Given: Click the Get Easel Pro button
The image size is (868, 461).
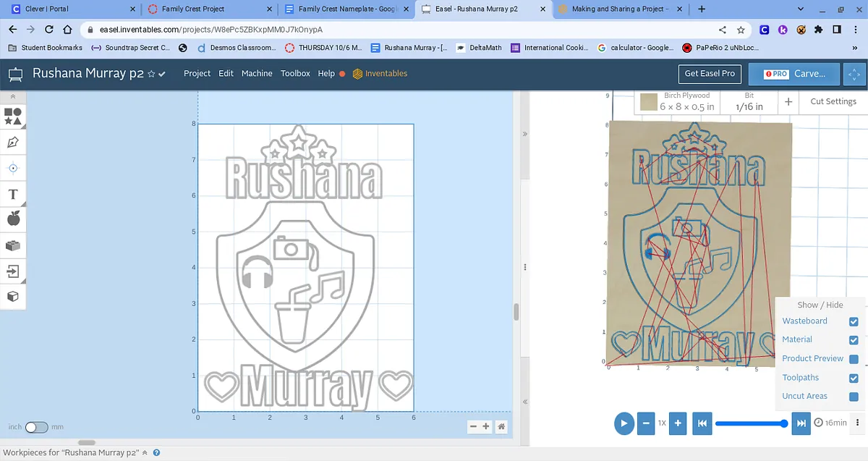Looking at the screenshot, I should click(x=710, y=74).
